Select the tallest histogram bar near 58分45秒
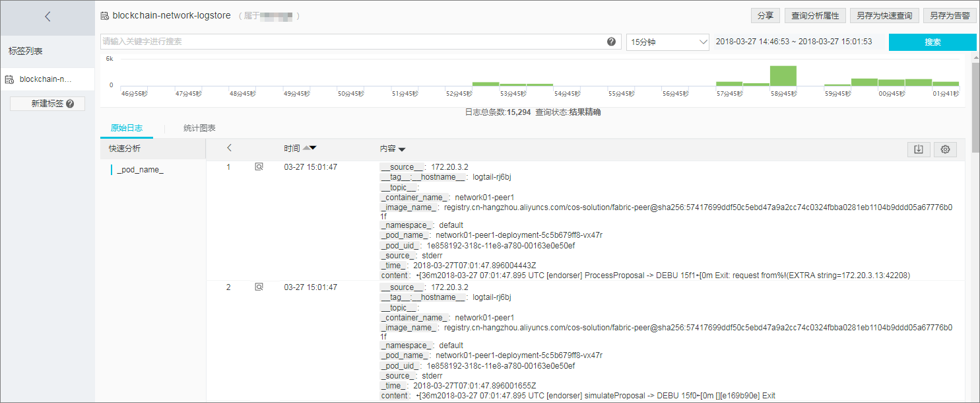The height and width of the screenshot is (403, 980). click(783, 75)
